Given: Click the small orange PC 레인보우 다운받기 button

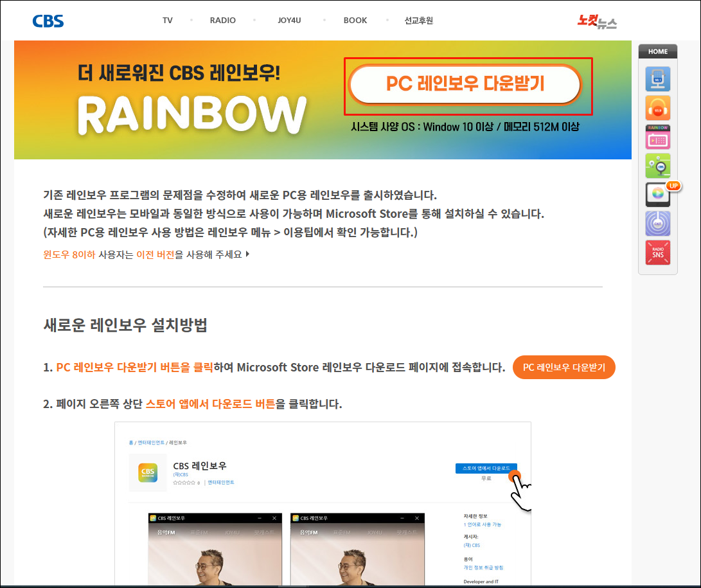Looking at the screenshot, I should click(x=563, y=368).
